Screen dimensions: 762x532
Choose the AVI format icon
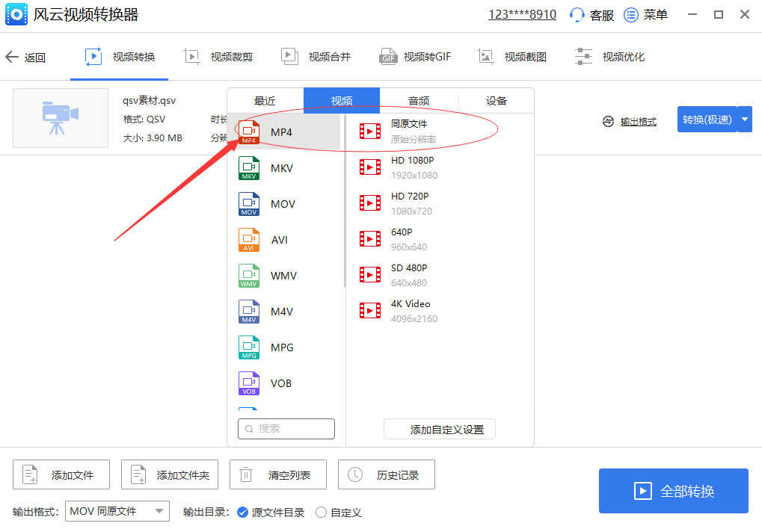click(x=249, y=240)
